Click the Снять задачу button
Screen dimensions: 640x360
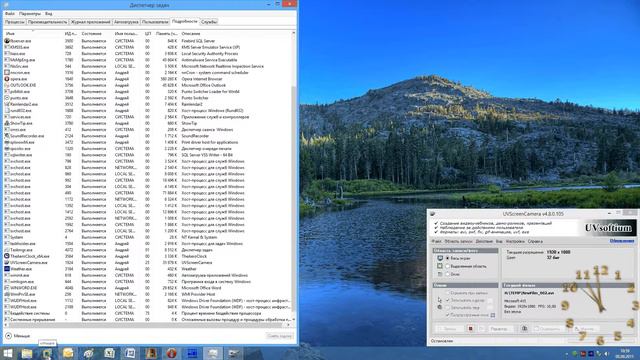click(280, 336)
